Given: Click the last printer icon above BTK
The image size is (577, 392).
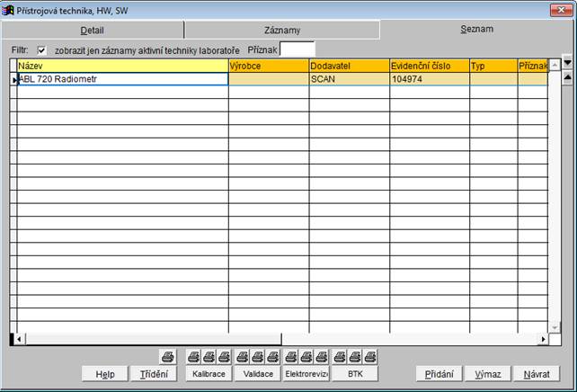Looking at the screenshot, I should [x=369, y=357].
